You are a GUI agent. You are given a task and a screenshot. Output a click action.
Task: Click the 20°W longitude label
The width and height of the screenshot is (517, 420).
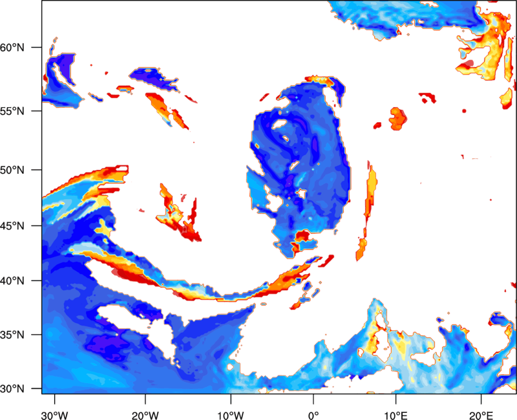click(x=145, y=415)
